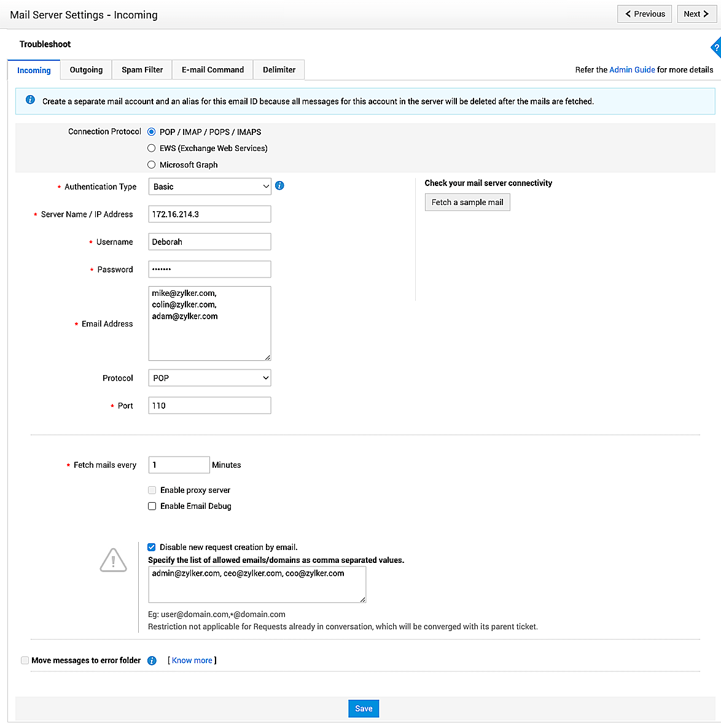This screenshot has width=721, height=728.
Task: Click the info icon next to error folder option
Action: click(x=152, y=660)
